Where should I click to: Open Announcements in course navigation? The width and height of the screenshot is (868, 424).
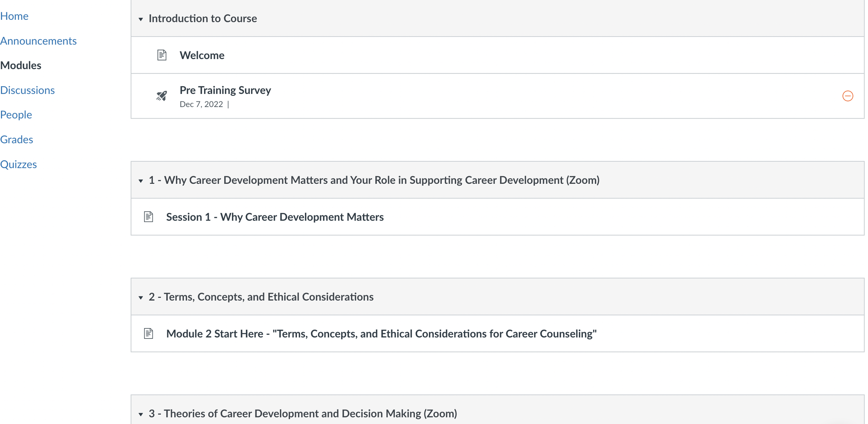pyautogui.click(x=38, y=41)
